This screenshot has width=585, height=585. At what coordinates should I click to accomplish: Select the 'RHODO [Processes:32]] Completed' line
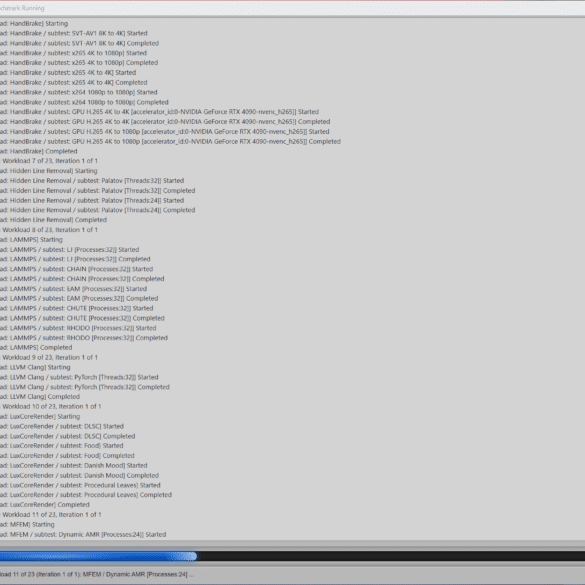click(84, 338)
